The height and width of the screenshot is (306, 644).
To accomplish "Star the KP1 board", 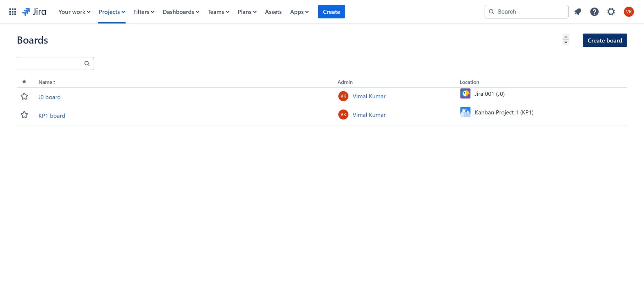I will tap(24, 115).
